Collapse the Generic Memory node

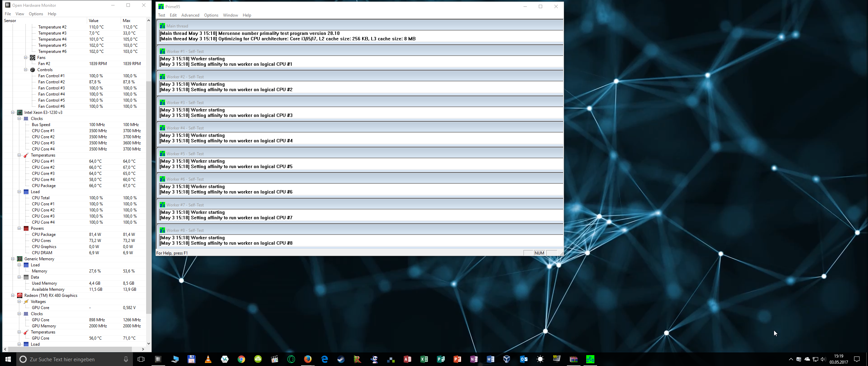[13, 259]
